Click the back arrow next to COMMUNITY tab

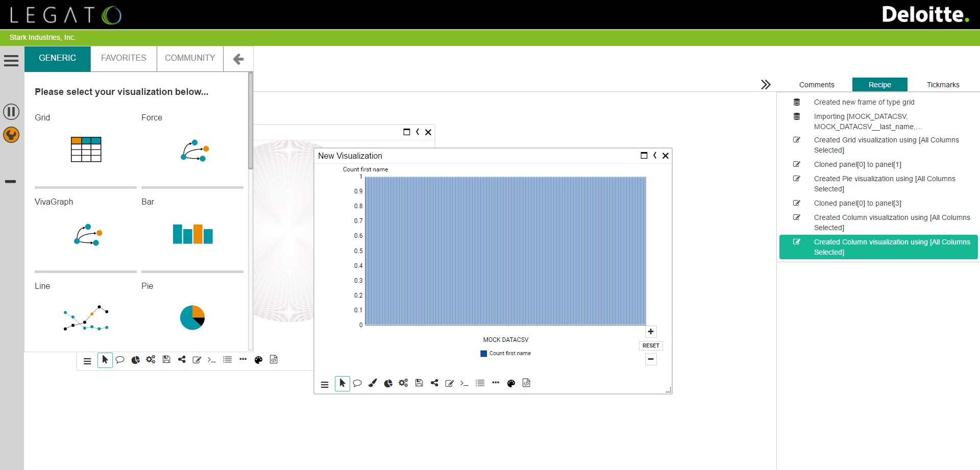coord(238,59)
